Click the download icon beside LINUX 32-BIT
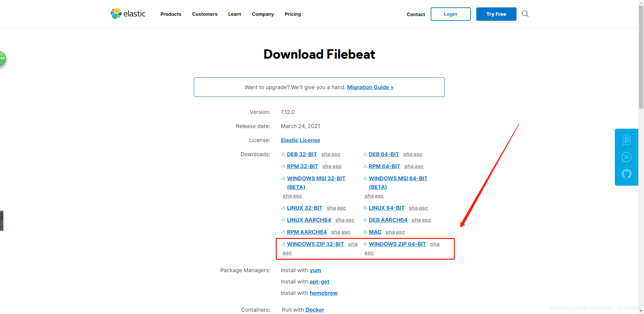Viewport: 644px width, 314px height. 283,208
